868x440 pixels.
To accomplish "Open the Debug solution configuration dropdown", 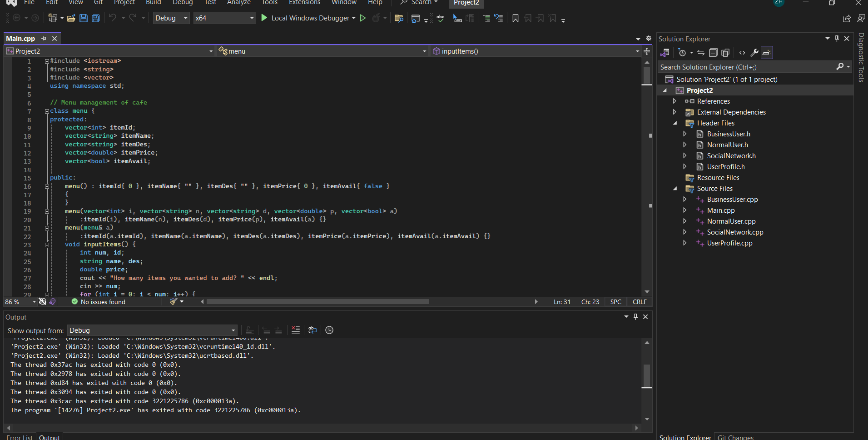I will click(171, 18).
